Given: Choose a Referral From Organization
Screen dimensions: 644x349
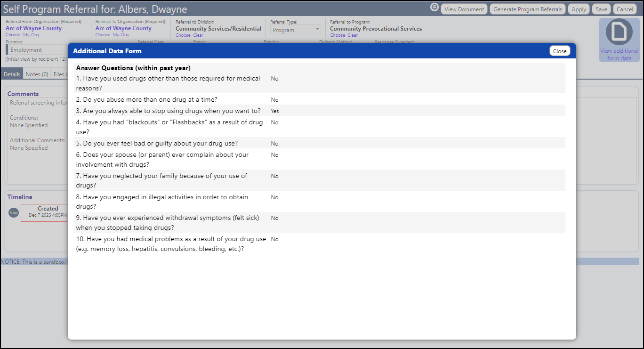Looking at the screenshot, I should (13, 35).
